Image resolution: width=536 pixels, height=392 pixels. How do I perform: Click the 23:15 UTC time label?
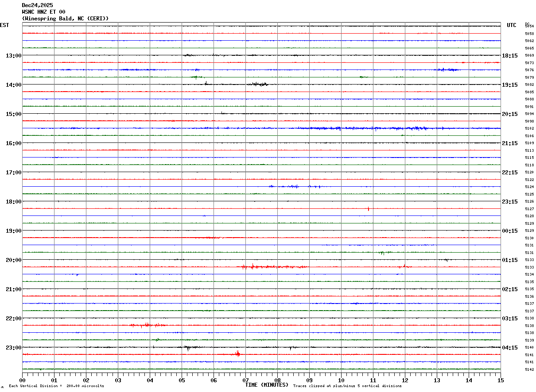pos(510,202)
